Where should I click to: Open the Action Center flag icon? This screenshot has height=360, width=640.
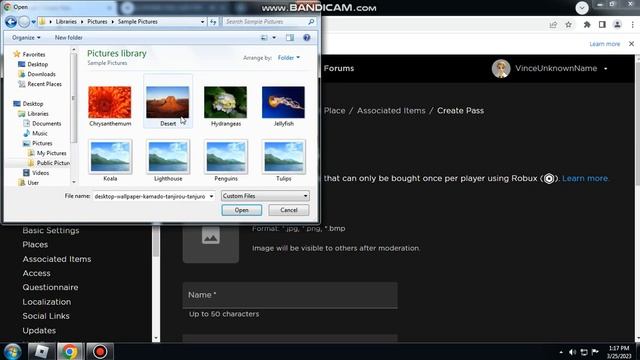coord(595,352)
